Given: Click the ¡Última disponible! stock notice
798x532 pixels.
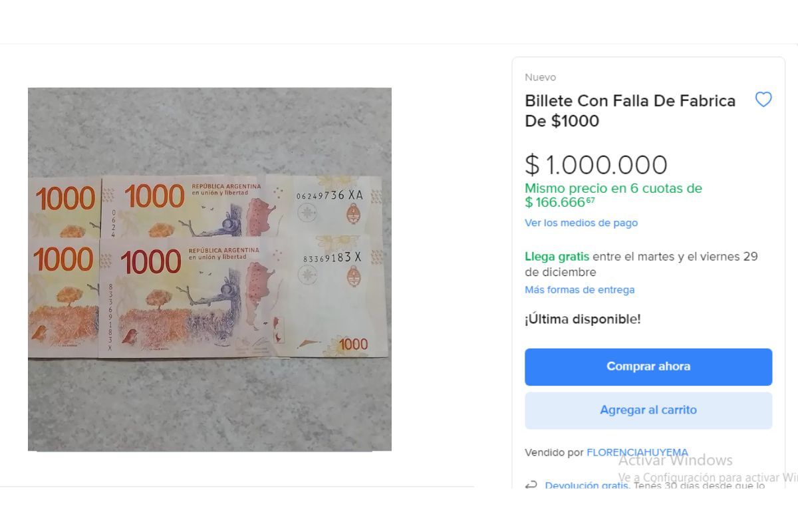Looking at the screenshot, I should [x=583, y=319].
